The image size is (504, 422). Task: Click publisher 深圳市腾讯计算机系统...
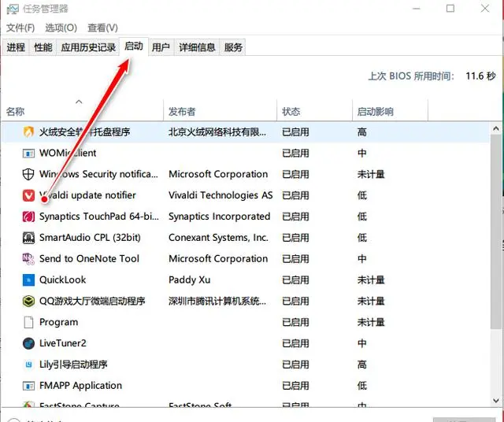(x=217, y=302)
